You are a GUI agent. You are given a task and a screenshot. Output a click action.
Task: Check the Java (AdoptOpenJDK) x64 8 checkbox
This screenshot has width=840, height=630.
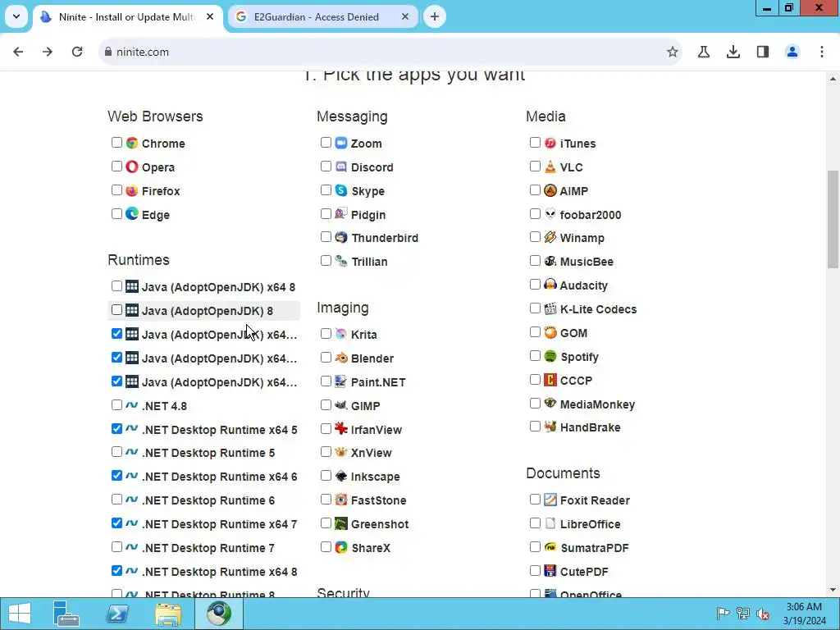coord(116,286)
